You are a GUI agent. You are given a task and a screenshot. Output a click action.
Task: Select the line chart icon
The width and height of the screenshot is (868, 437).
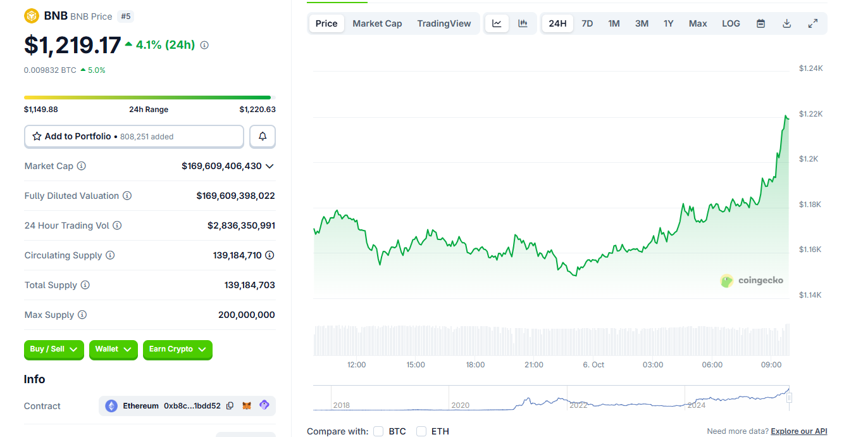[497, 23]
